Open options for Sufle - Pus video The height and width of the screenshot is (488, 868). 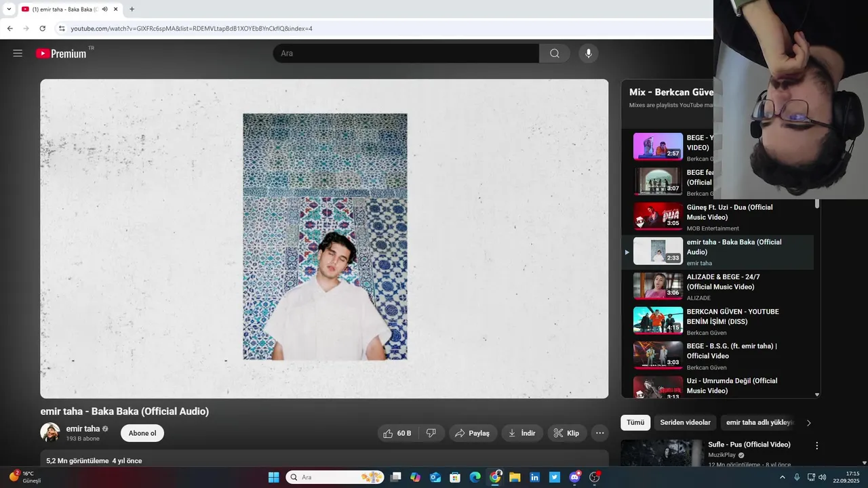816,445
